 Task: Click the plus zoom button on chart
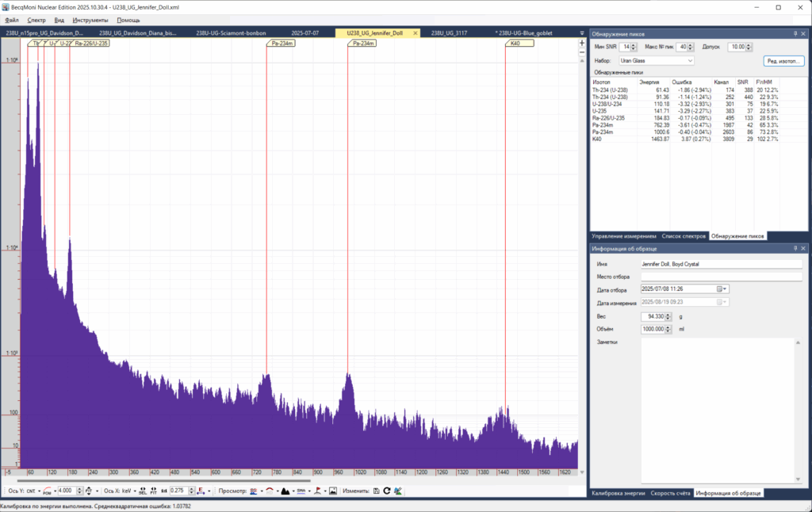pos(582,43)
